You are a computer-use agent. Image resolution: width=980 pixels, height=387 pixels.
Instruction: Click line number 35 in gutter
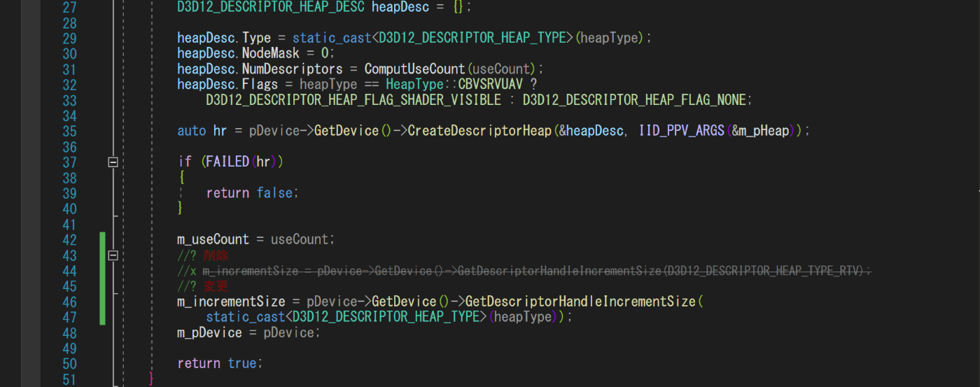pyautogui.click(x=69, y=131)
